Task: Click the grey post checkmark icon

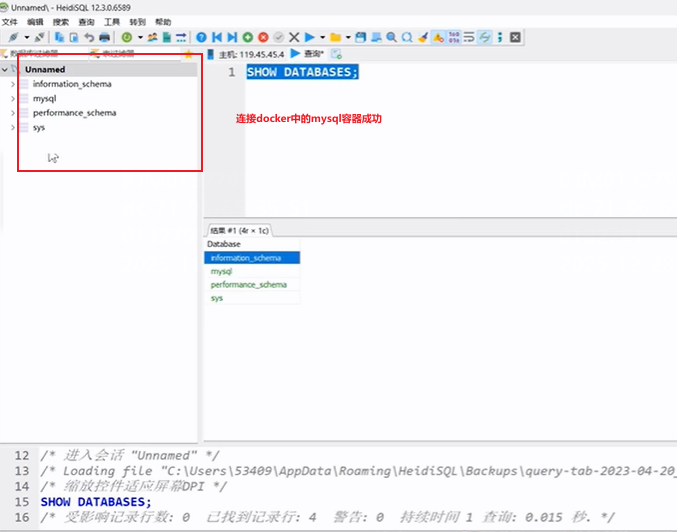Action: click(279, 38)
